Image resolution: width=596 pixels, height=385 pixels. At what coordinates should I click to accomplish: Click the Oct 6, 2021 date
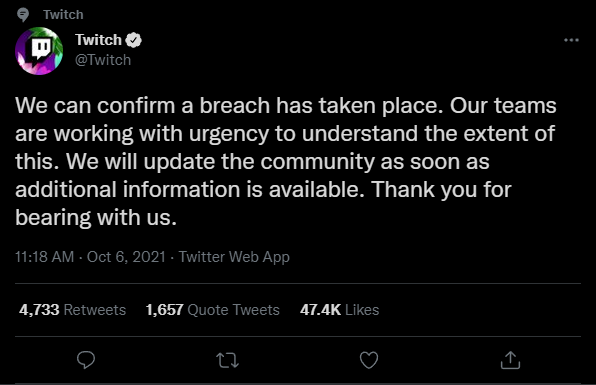pos(126,257)
